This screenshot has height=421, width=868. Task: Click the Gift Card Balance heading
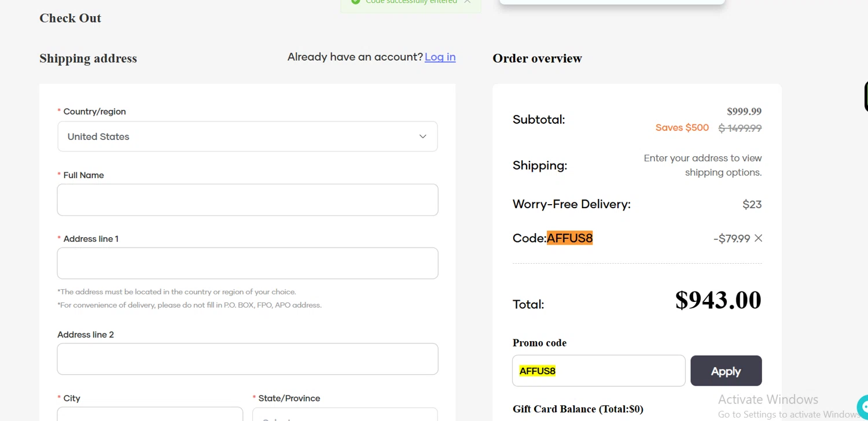(578, 409)
